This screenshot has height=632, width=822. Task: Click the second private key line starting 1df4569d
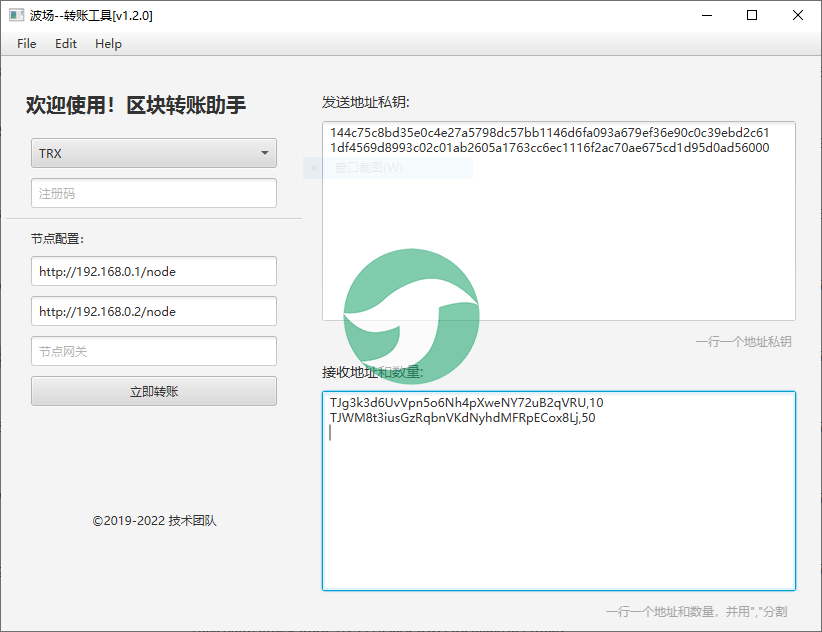tap(549, 148)
